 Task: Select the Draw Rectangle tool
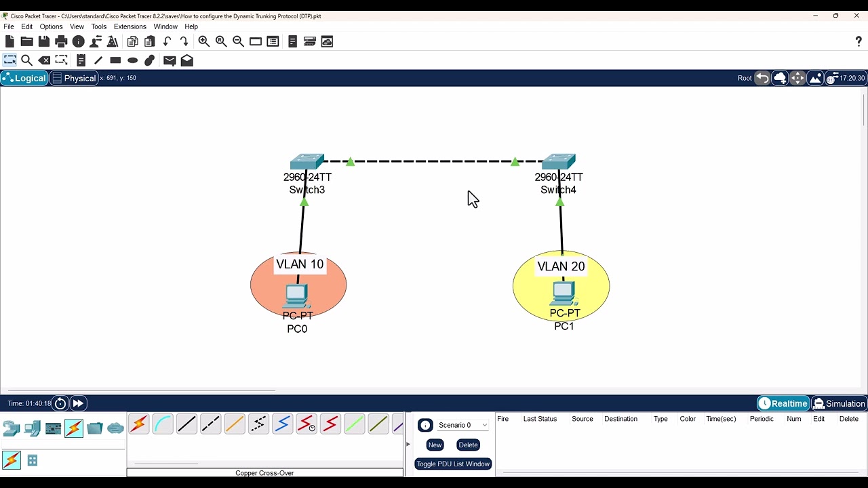click(115, 60)
